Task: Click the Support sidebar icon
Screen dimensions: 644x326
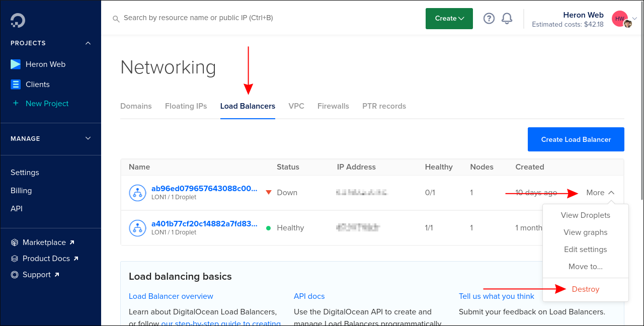Action: (x=14, y=274)
